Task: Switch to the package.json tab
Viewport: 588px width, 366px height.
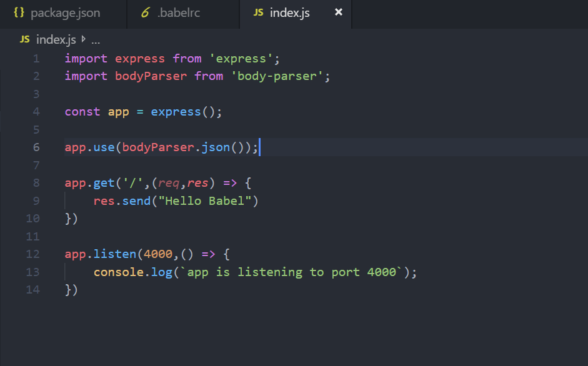Action: coord(64,13)
